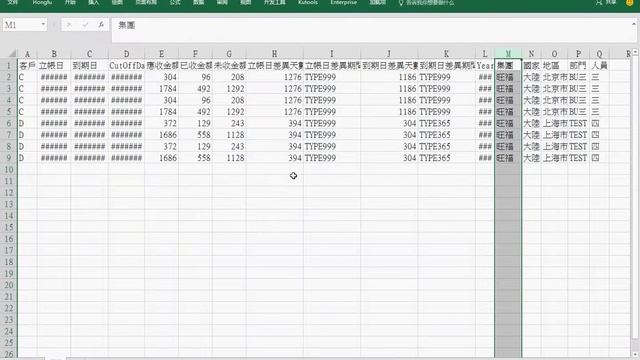Select the highlighted column M header

[x=508, y=54]
